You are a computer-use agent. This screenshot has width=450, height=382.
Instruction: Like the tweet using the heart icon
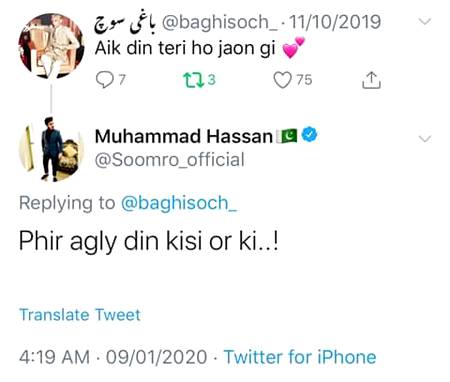[x=283, y=80]
